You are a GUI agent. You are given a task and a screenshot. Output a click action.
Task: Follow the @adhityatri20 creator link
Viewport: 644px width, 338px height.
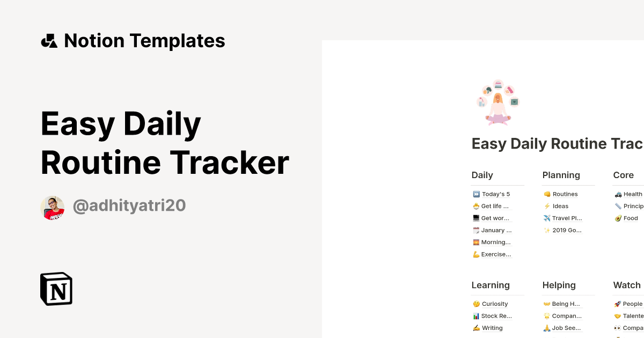(x=129, y=205)
